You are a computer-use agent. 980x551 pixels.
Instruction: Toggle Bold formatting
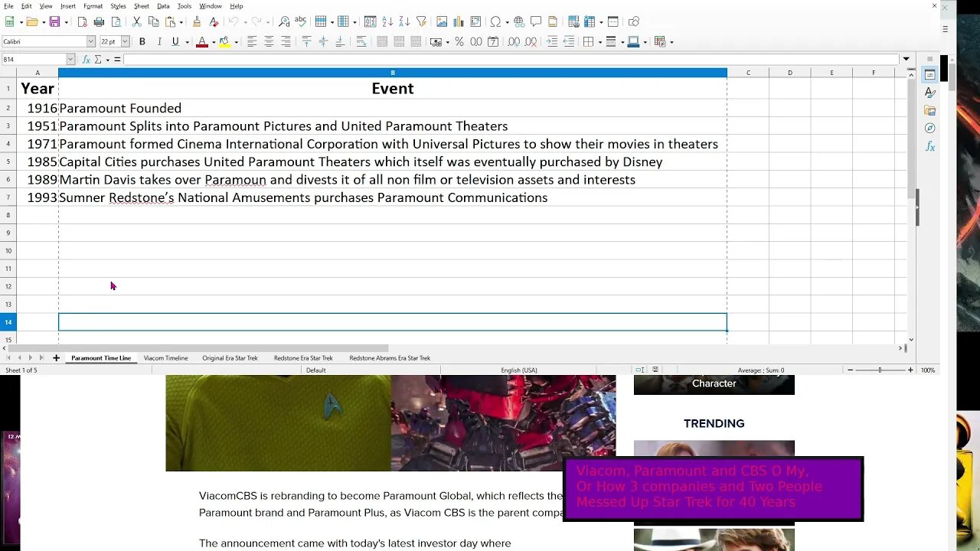pyautogui.click(x=142, y=41)
